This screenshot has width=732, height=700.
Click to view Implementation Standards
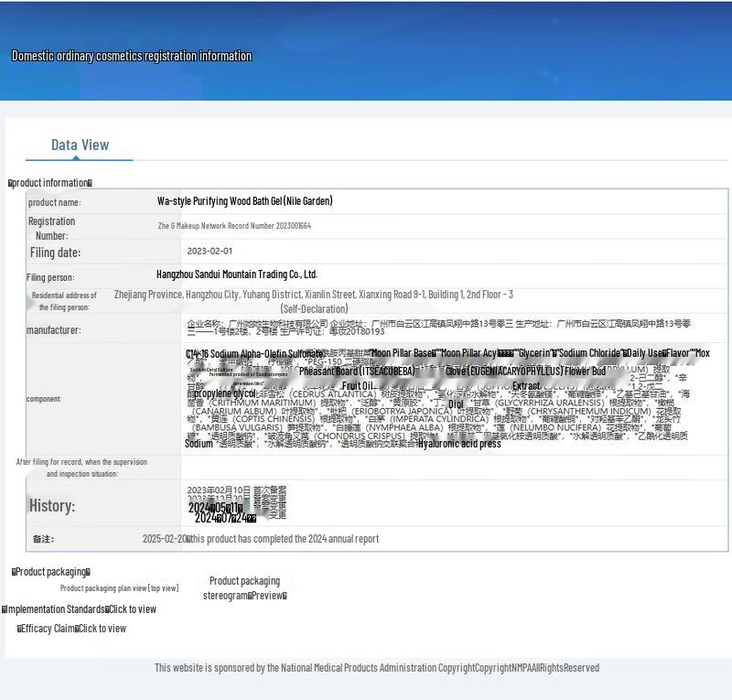(131, 609)
